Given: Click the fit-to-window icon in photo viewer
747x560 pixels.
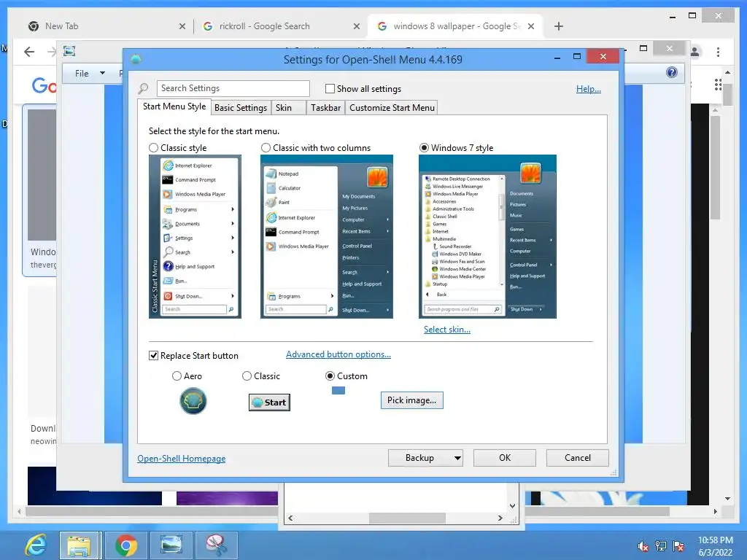Looking at the screenshot, I should [69, 51].
